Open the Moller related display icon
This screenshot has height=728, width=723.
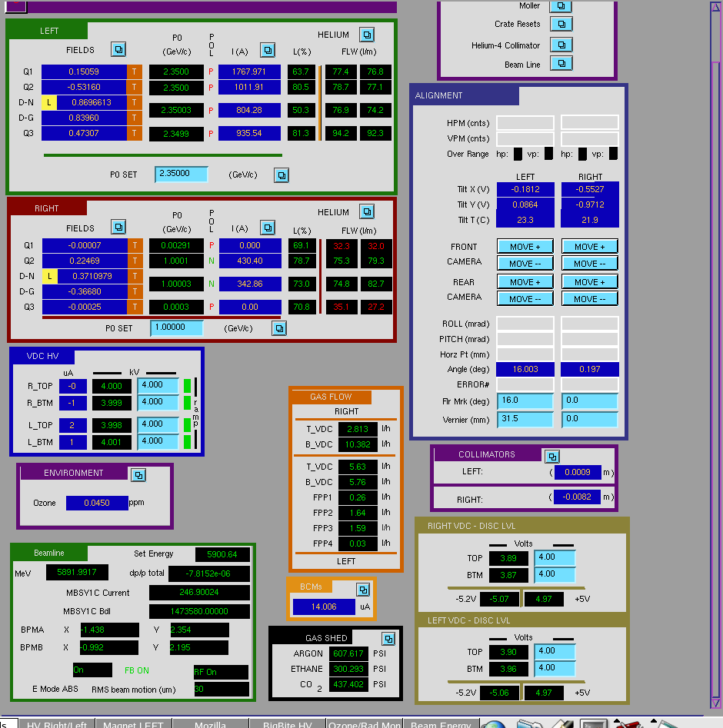tap(561, 6)
